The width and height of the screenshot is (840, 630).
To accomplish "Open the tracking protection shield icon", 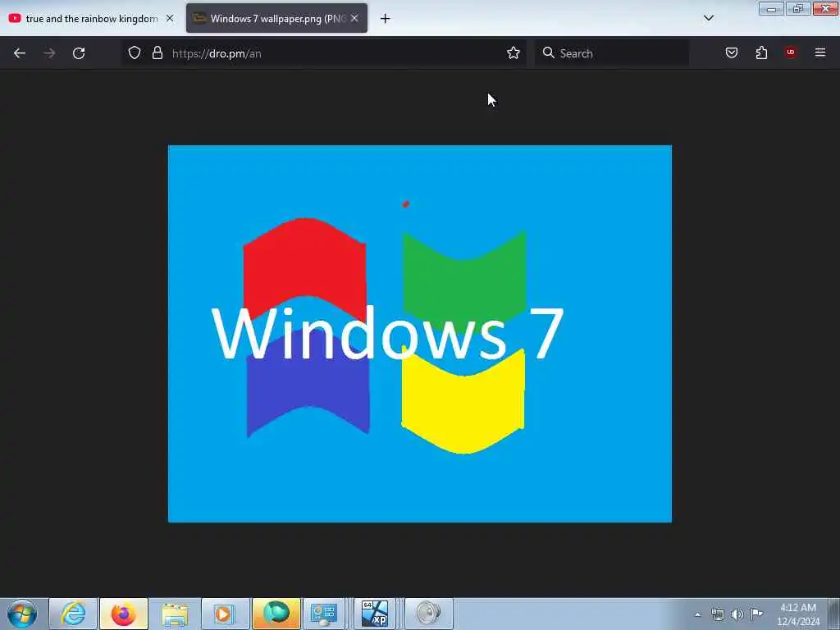I will point(135,53).
